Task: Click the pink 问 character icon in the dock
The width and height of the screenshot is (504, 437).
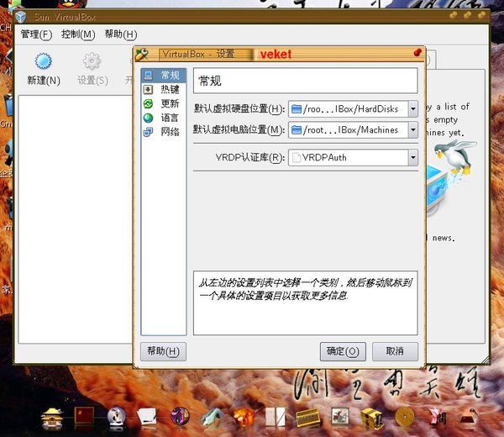Action: point(437,417)
